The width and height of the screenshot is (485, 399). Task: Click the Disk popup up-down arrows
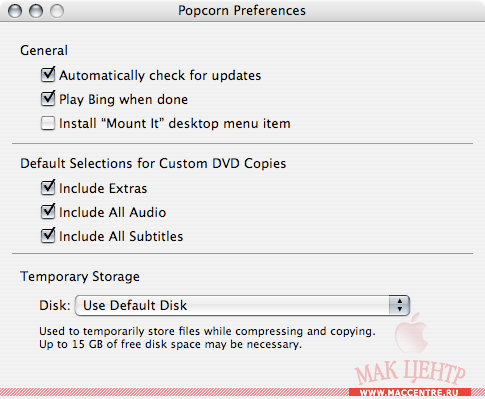399,305
